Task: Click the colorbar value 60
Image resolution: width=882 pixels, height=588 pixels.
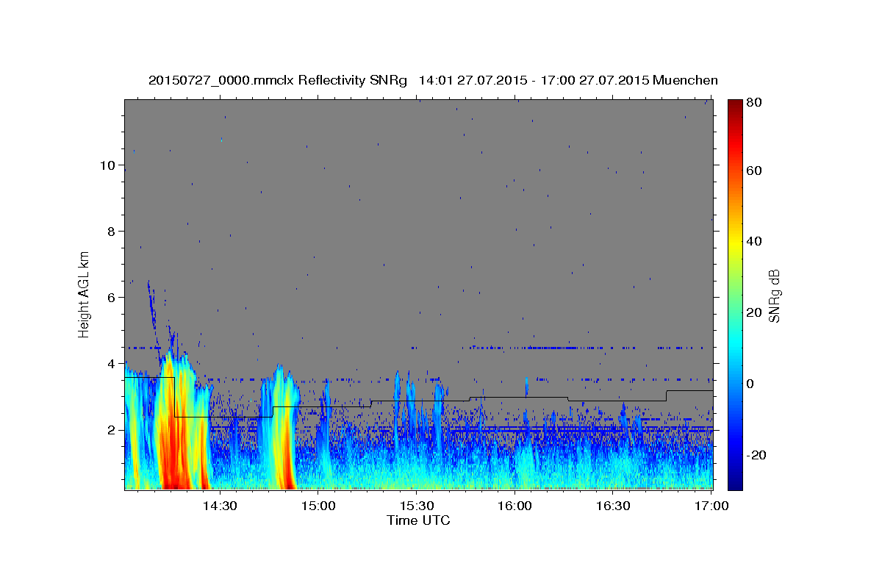Action: [754, 171]
